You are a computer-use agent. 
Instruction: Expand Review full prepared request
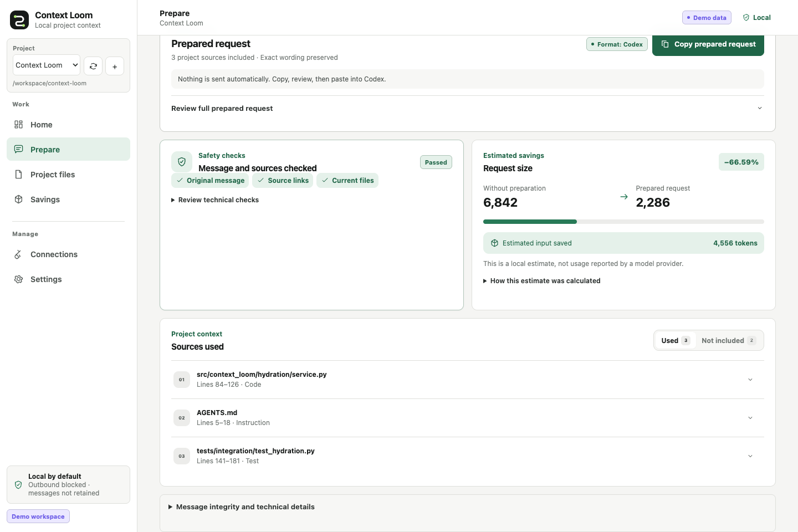467,108
